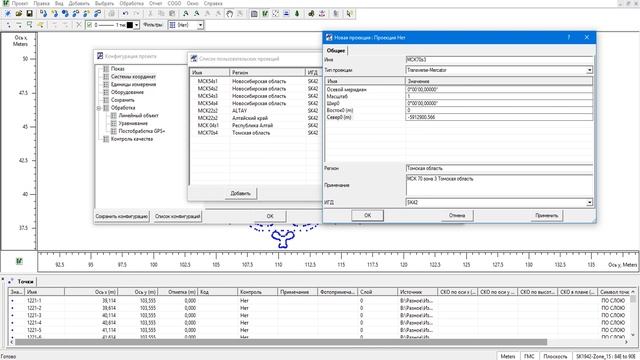Screen dimensions: 640x360
Task: Open the filter combo box dropdown
Action: coord(200,25)
